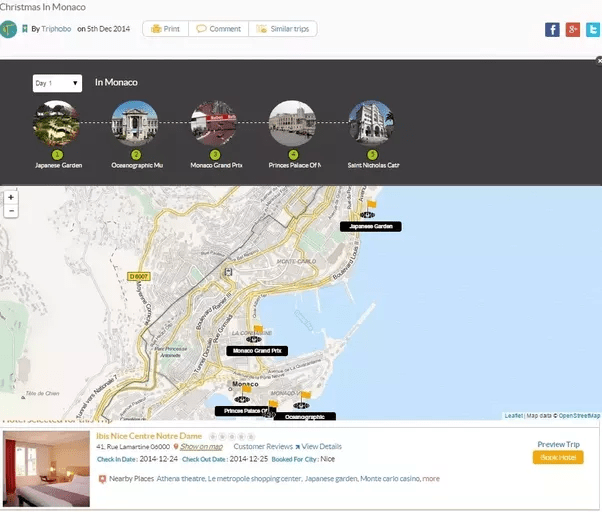Open Athena theatre nearby place
Image resolution: width=602 pixels, height=512 pixels.
click(180, 479)
